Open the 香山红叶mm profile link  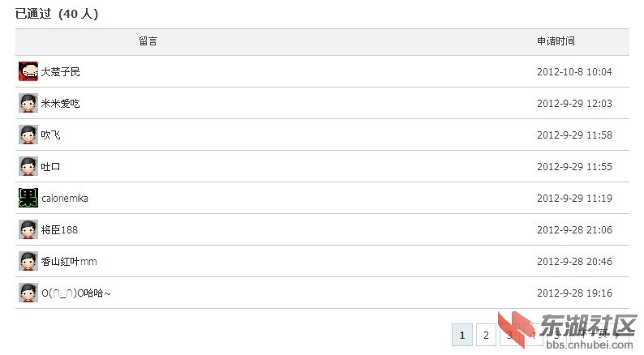tap(69, 262)
